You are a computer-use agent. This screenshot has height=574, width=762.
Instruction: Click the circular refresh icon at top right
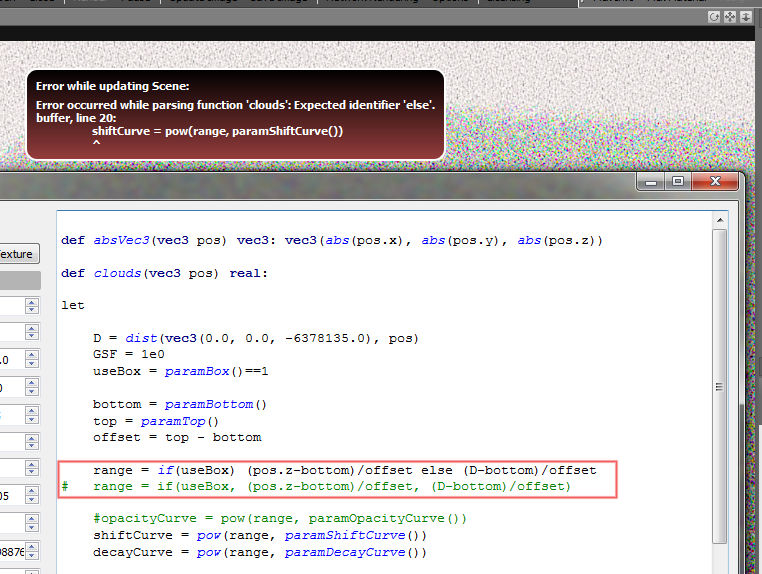714,17
